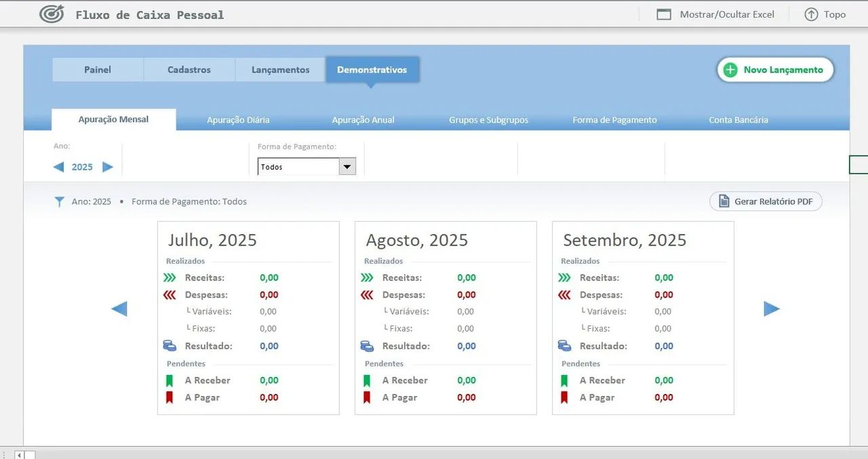This screenshot has height=459, width=868.
Task: Show previous months with left carousel arrow
Action: [x=119, y=309]
